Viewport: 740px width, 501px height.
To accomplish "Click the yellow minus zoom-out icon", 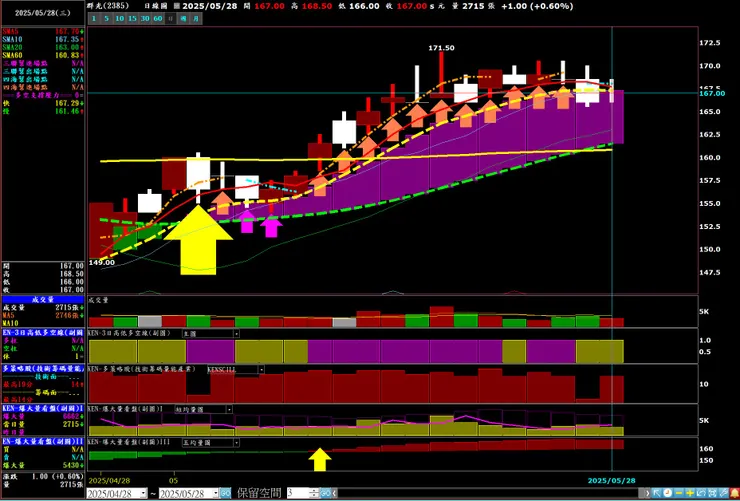I will [x=679, y=493].
